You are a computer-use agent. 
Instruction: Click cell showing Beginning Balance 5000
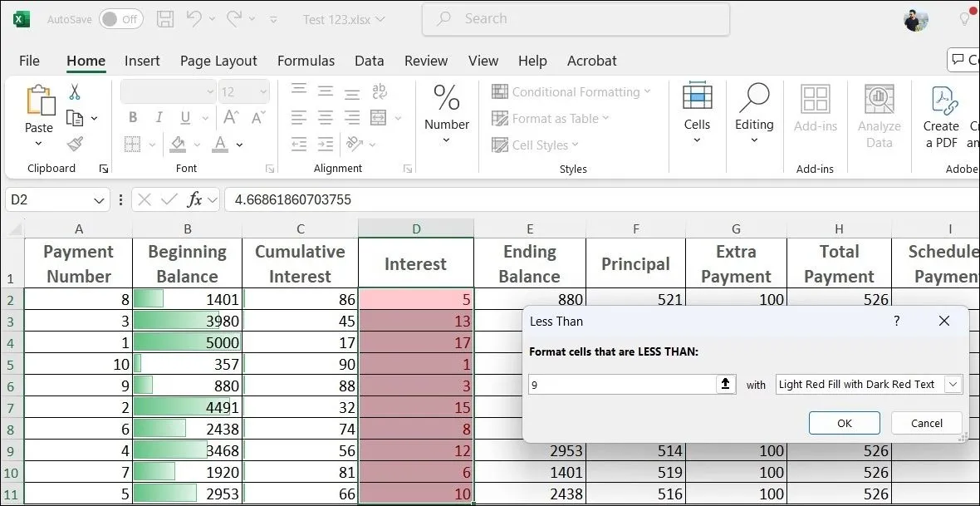(x=187, y=342)
